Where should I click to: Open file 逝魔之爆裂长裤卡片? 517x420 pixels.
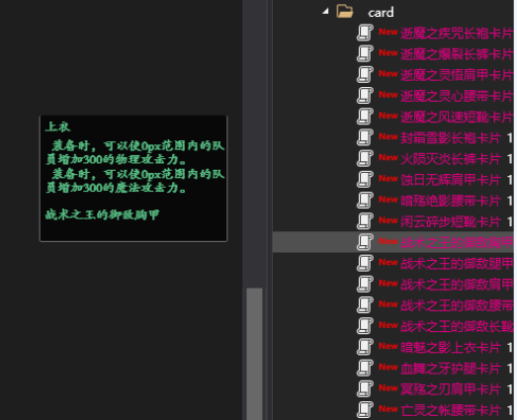pos(457,54)
